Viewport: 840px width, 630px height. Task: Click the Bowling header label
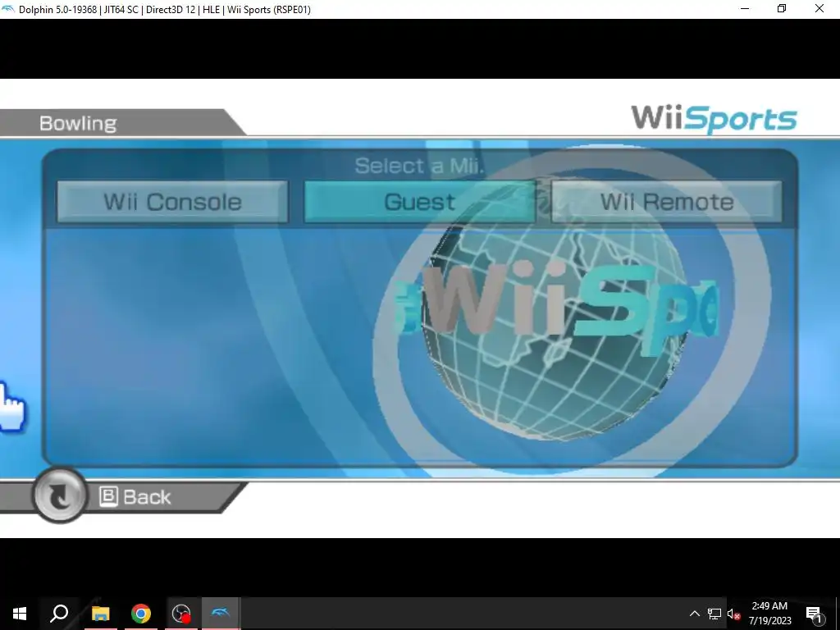pyautogui.click(x=78, y=123)
